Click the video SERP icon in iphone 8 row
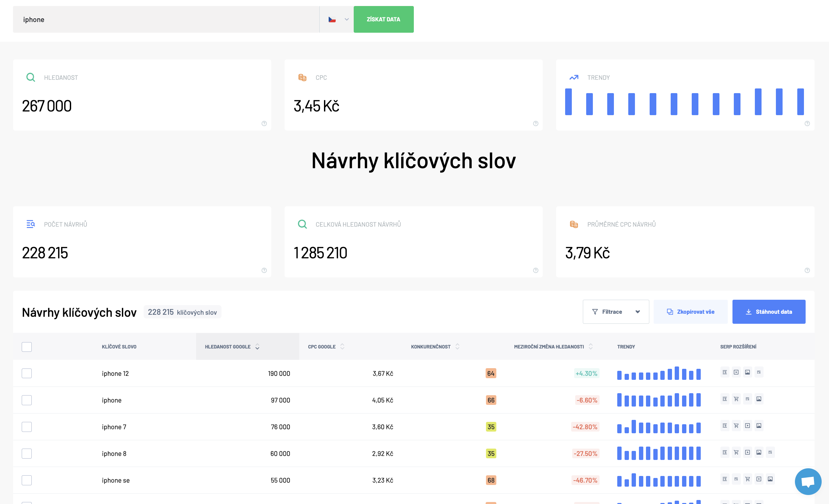This screenshot has width=829, height=504. pyautogui.click(x=748, y=453)
